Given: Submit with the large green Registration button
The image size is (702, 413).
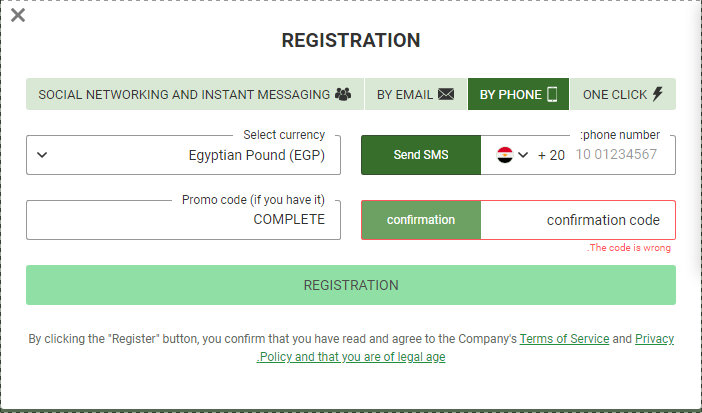Looking at the screenshot, I should tap(351, 285).
